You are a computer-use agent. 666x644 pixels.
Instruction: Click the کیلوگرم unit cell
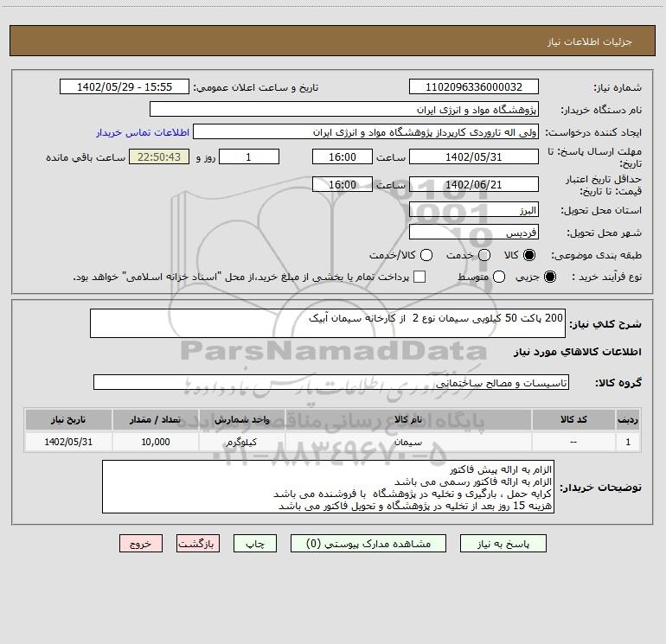click(241, 442)
